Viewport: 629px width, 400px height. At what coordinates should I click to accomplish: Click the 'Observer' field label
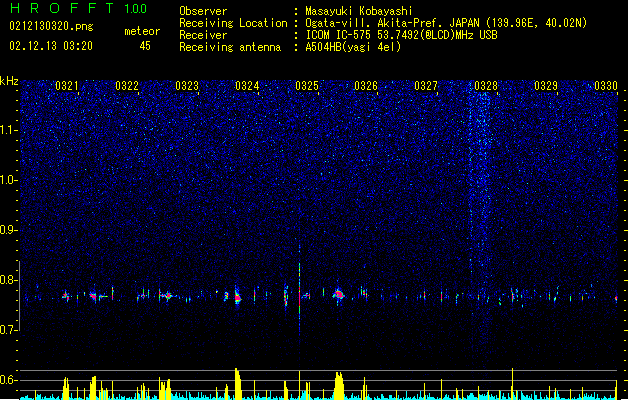(203, 11)
